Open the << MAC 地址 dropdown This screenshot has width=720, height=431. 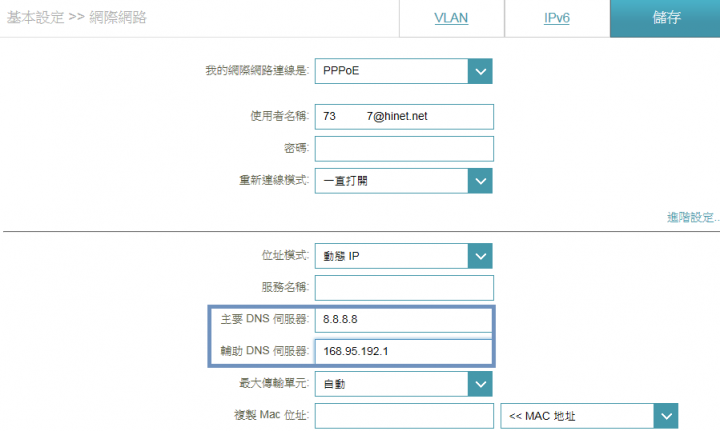coord(589,416)
